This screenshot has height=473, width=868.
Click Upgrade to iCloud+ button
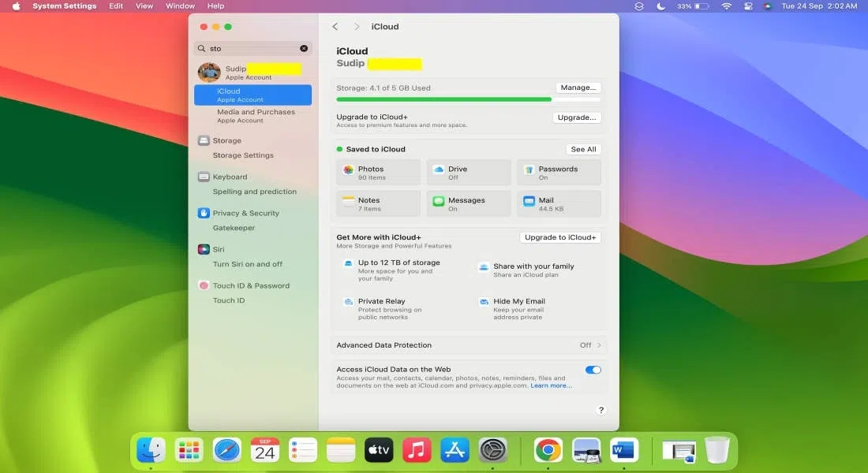(x=560, y=237)
